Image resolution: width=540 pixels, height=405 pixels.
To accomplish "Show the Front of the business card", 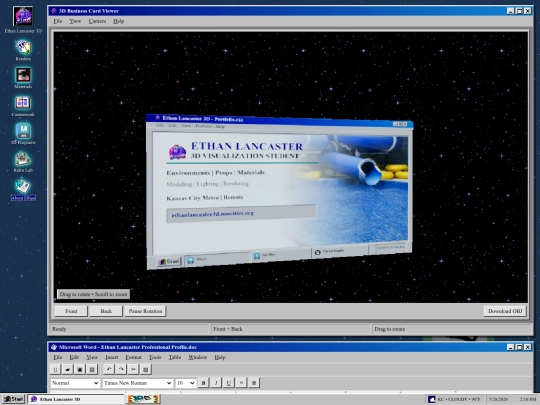I will click(x=71, y=311).
